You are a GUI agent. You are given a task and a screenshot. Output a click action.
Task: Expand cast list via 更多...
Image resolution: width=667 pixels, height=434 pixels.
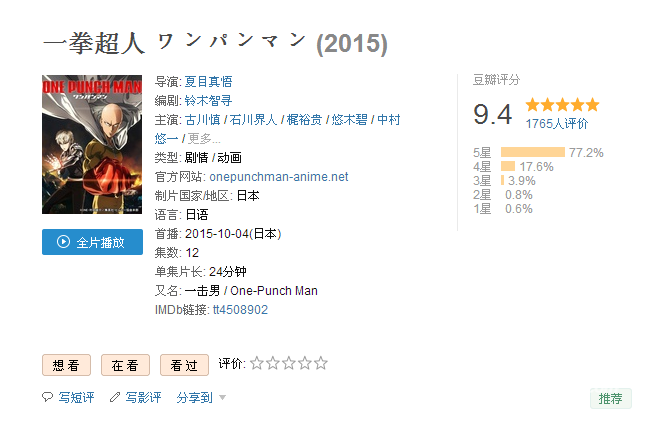[204, 138]
